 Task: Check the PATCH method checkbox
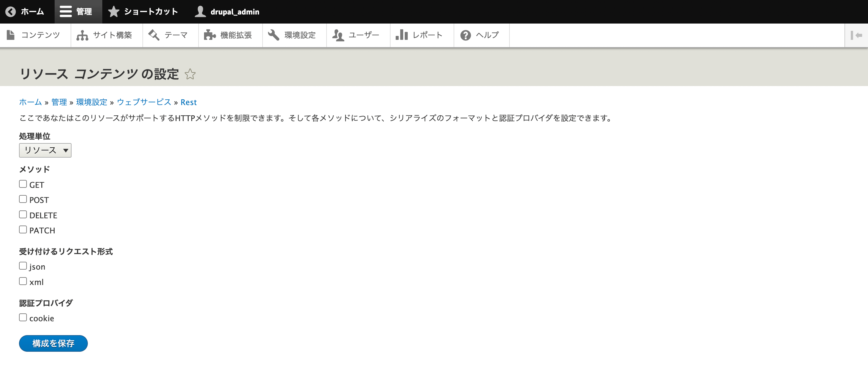[23, 230]
